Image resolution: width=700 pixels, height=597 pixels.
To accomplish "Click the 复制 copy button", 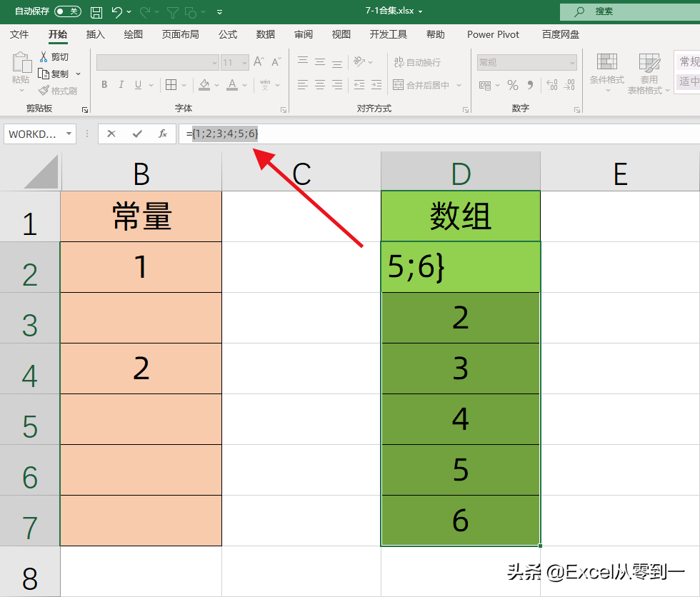I will tap(53, 74).
